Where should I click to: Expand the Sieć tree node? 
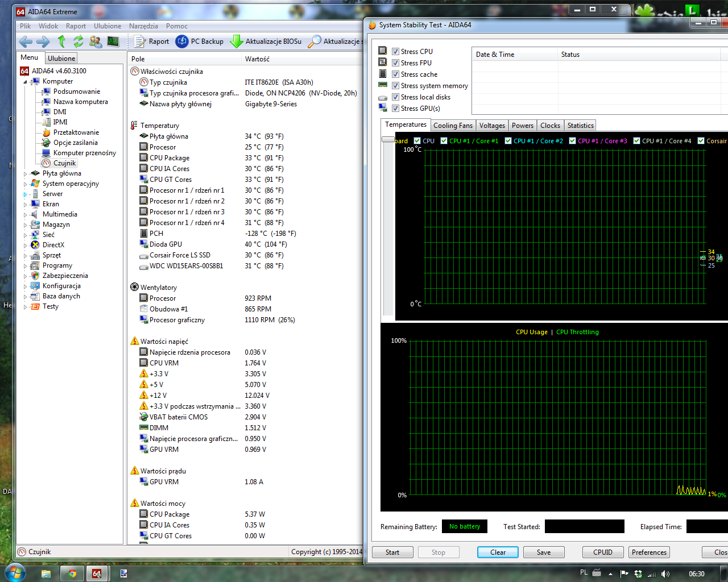[25, 235]
